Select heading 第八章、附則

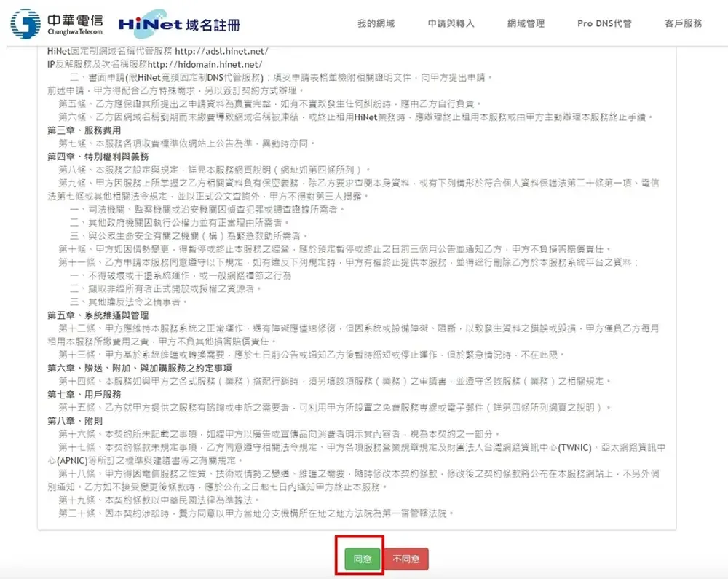pos(75,421)
